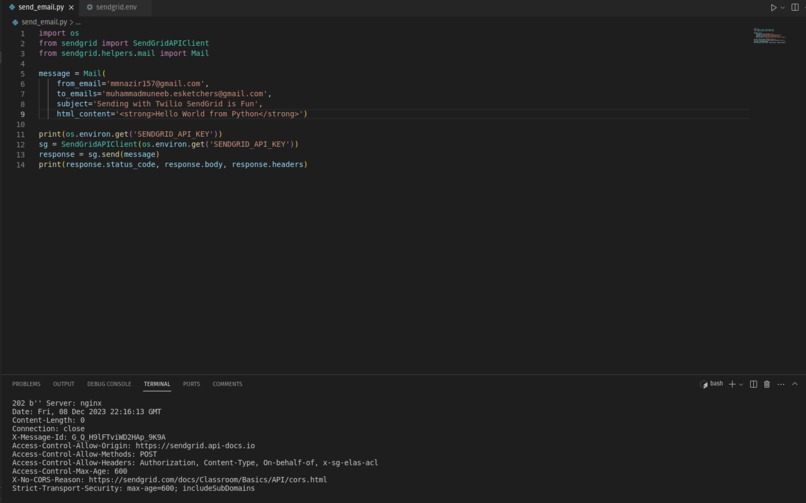
Task: Click the Strict-Transport-Security terminal line
Action: coord(133,489)
